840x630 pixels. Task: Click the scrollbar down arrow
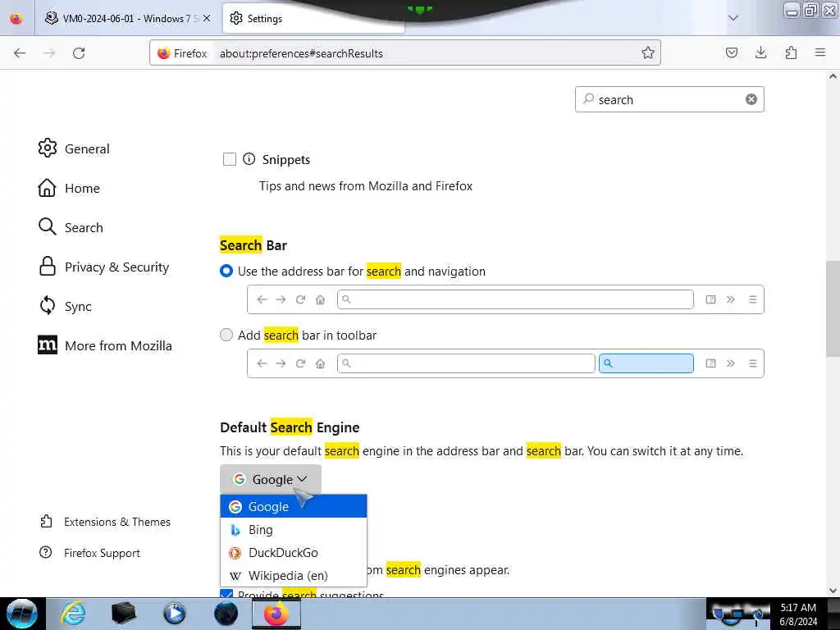(x=833, y=591)
